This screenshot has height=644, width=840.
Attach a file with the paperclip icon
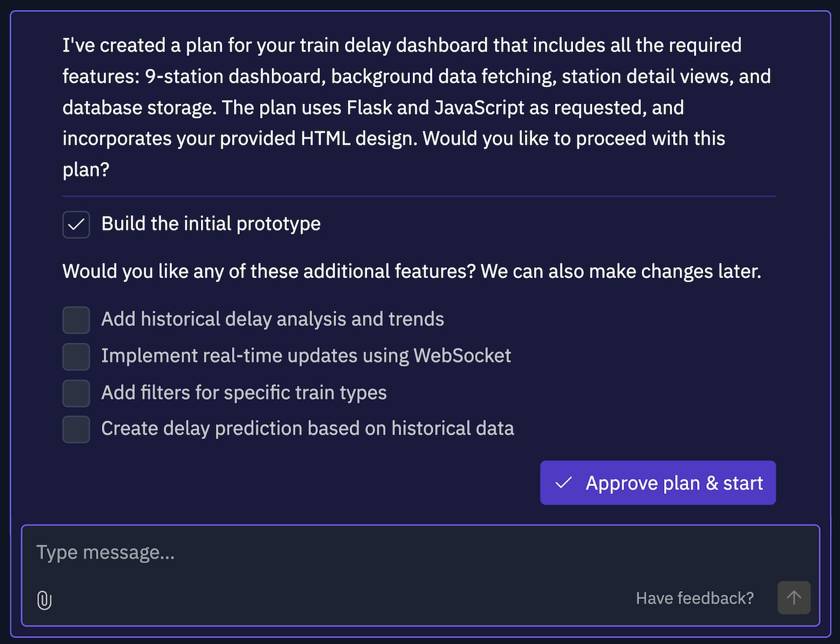(44, 600)
